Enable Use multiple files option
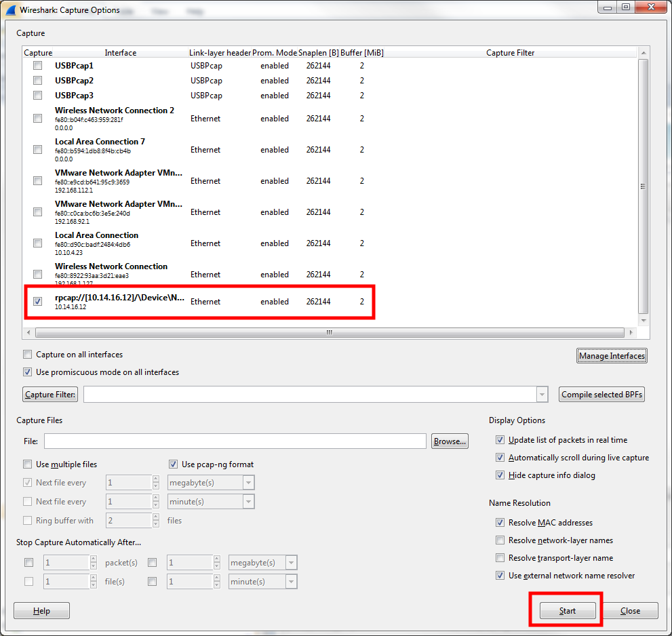 tap(28, 464)
